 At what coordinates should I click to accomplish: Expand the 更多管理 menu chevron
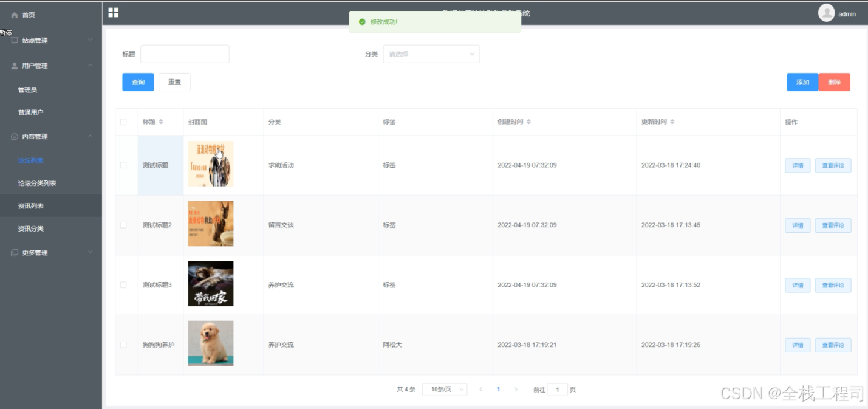coord(90,252)
